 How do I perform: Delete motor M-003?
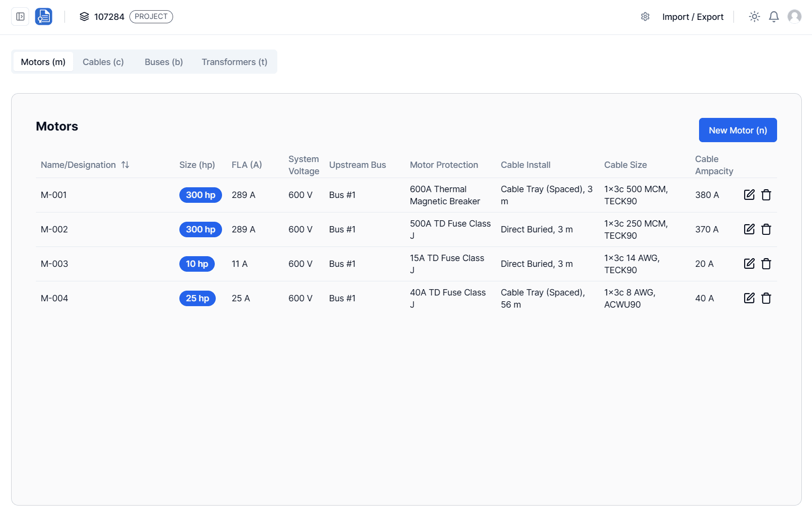click(766, 264)
